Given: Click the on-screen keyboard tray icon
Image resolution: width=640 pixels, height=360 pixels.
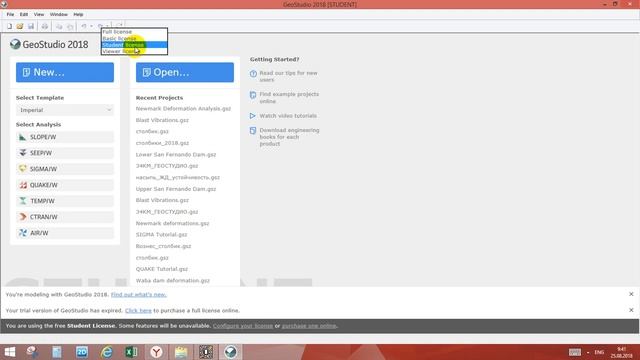Looking at the screenshot, I should point(575,352).
